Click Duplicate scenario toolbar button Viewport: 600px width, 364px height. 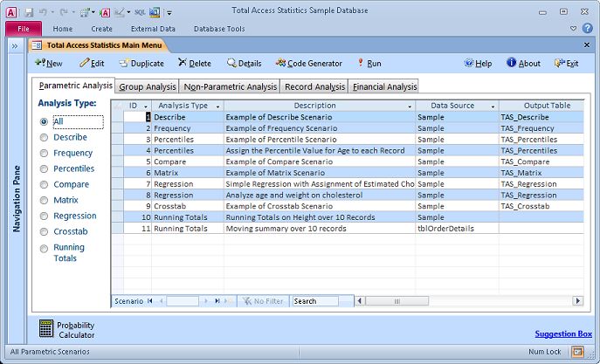141,64
